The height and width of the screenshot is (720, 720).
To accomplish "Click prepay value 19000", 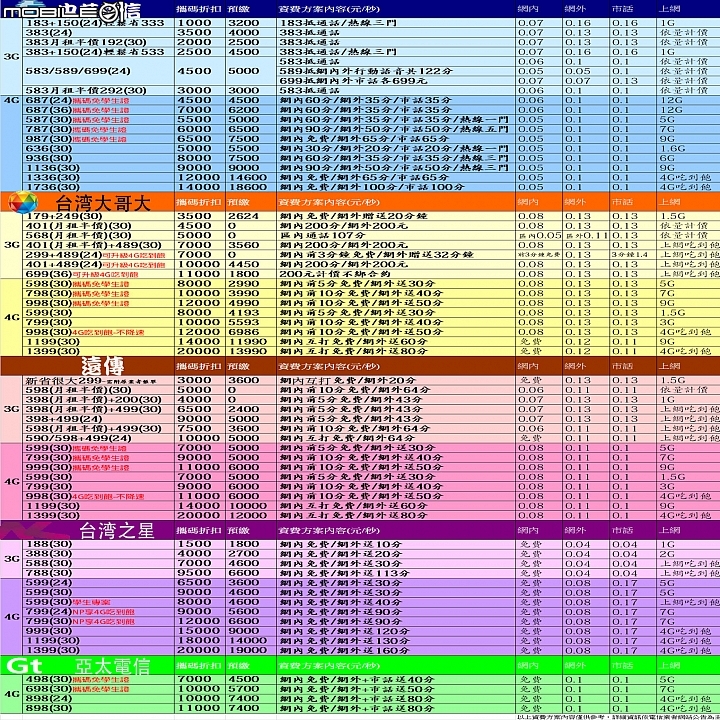I will coord(248,650).
